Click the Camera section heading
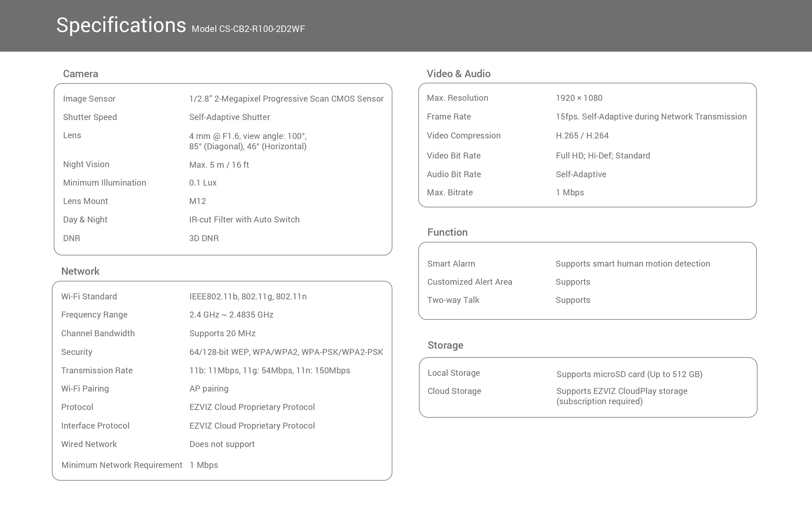This screenshot has width=812, height=508. point(81,74)
